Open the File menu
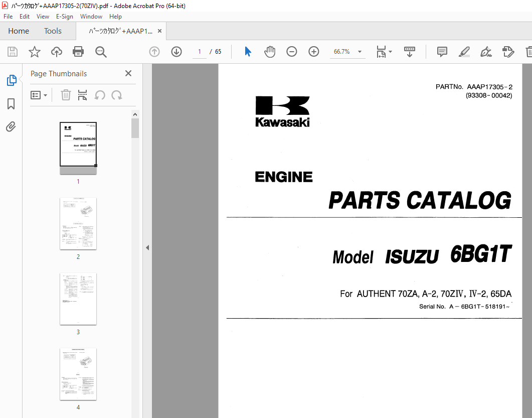 click(8, 16)
